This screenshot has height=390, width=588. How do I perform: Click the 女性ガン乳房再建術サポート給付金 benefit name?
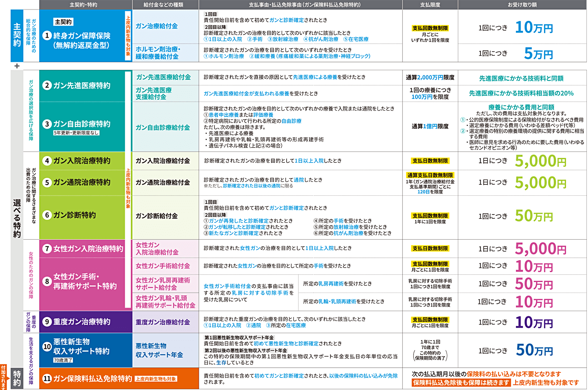[x=163, y=284]
